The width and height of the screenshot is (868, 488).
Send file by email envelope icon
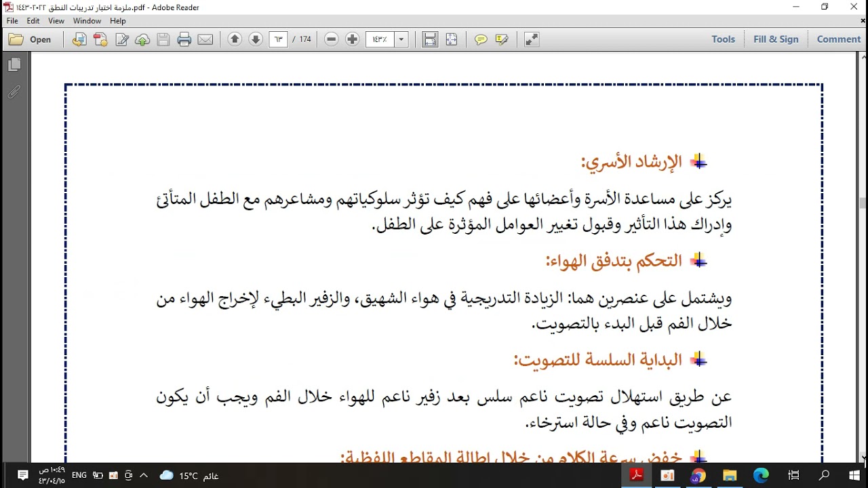205,39
